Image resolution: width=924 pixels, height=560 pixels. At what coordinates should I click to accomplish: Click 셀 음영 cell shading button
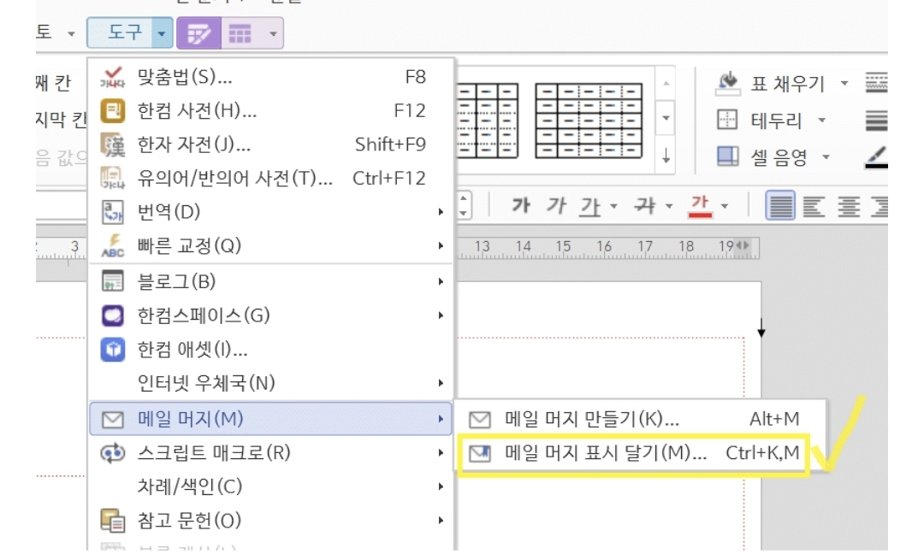pos(762,156)
